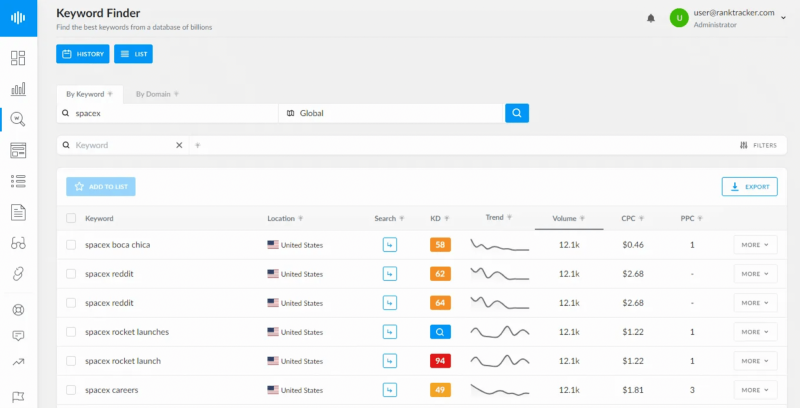This screenshot has height=408, width=800.
Task: Open the List button
Action: point(133,54)
